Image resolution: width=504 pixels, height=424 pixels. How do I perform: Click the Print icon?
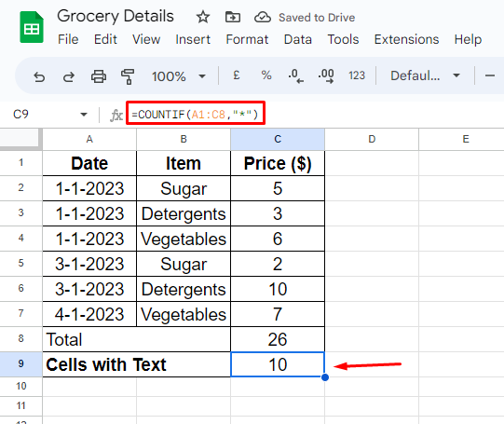tap(99, 76)
